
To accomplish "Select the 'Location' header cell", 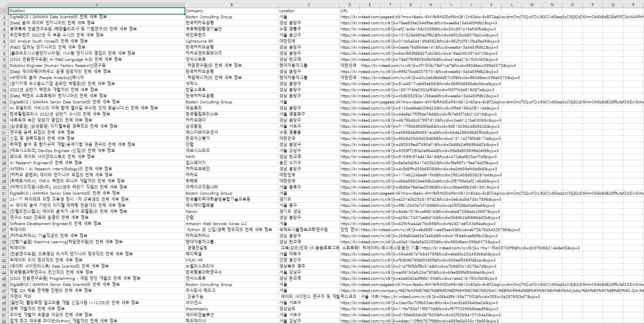I will point(309,11).
